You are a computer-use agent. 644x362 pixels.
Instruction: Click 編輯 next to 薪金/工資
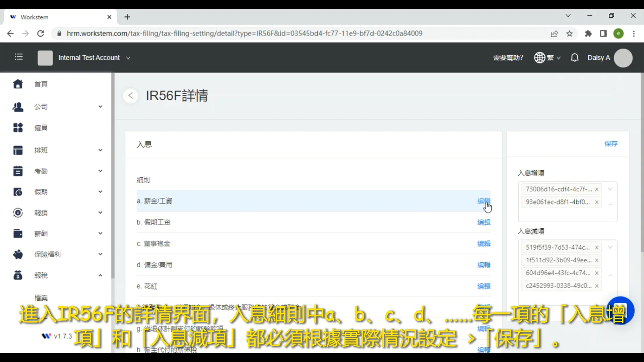pos(484,201)
